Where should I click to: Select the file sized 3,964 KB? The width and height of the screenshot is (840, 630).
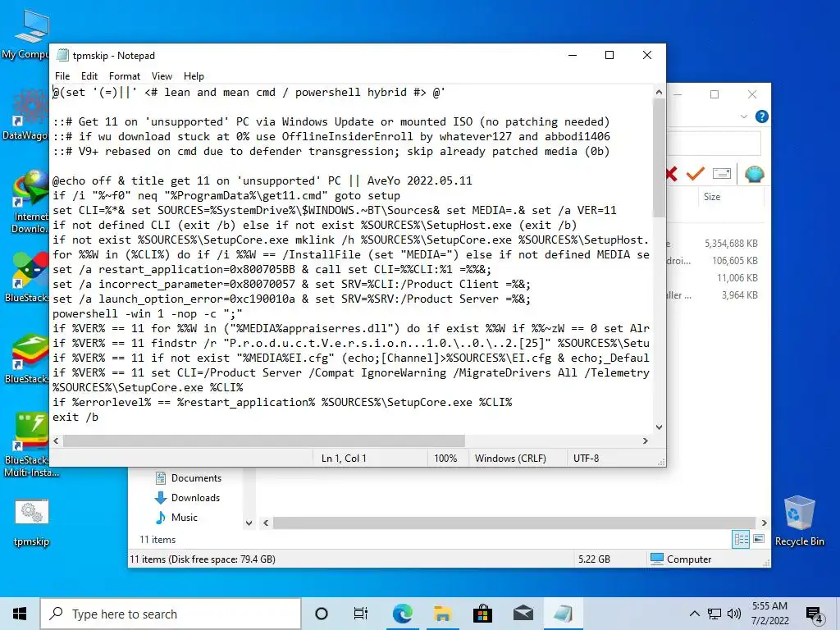pyautogui.click(x=739, y=294)
